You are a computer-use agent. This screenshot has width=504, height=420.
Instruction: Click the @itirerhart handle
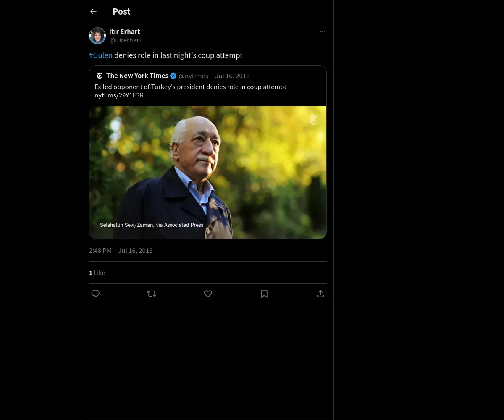click(x=125, y=40)
